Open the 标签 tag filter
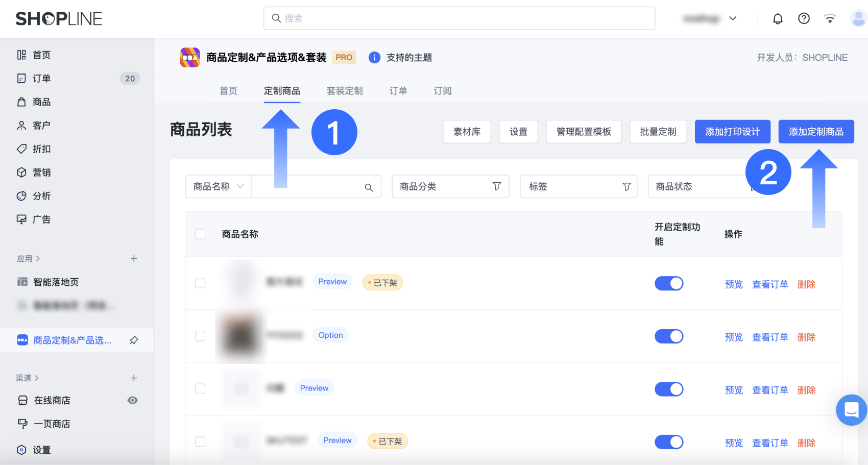The image size is (868, 465). pyautogui.click(x=578, y=186)
